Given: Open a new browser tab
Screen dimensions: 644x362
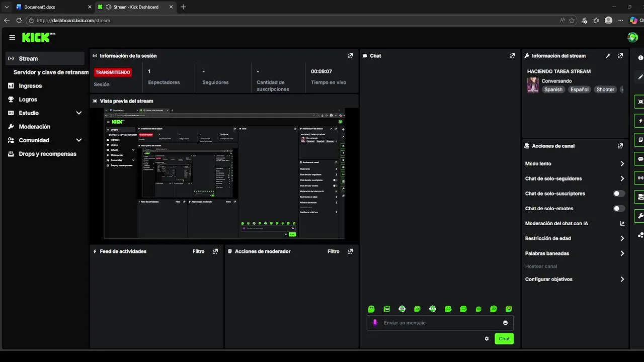Looking at the screenshot, I should pos(183,7).
